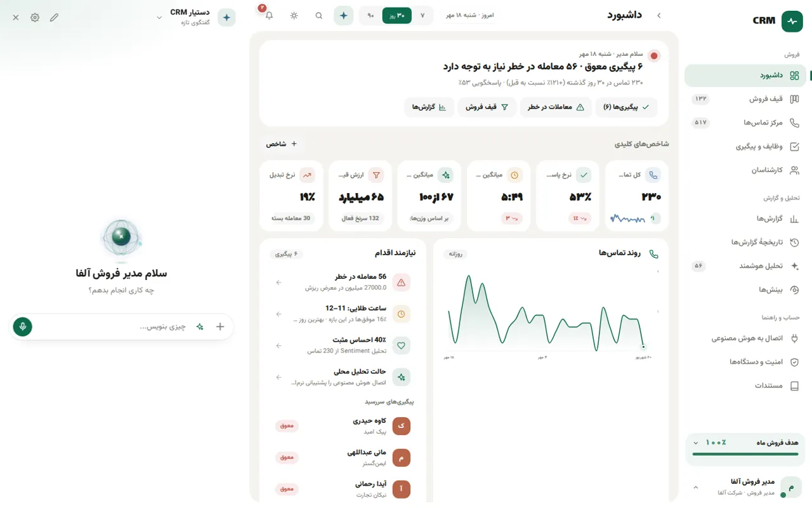Open arrow for ساعت طلایی row
Screen dimensions: 812x508
278,314
